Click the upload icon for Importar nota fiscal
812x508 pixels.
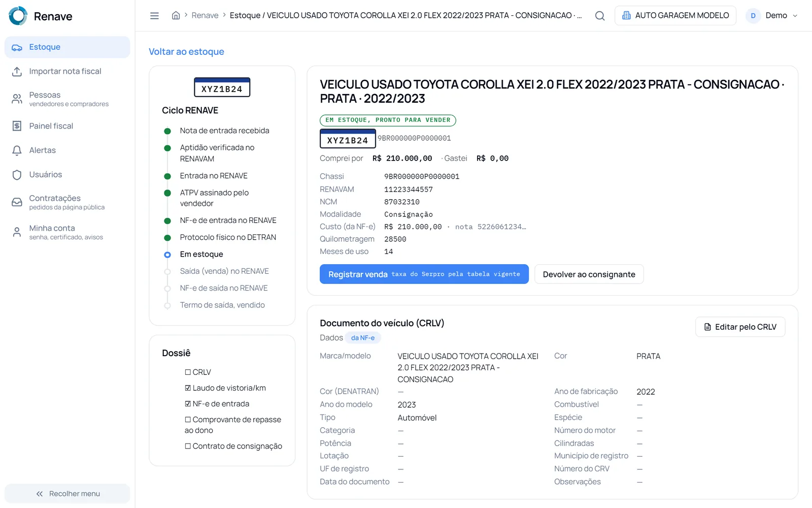(17, 72)
